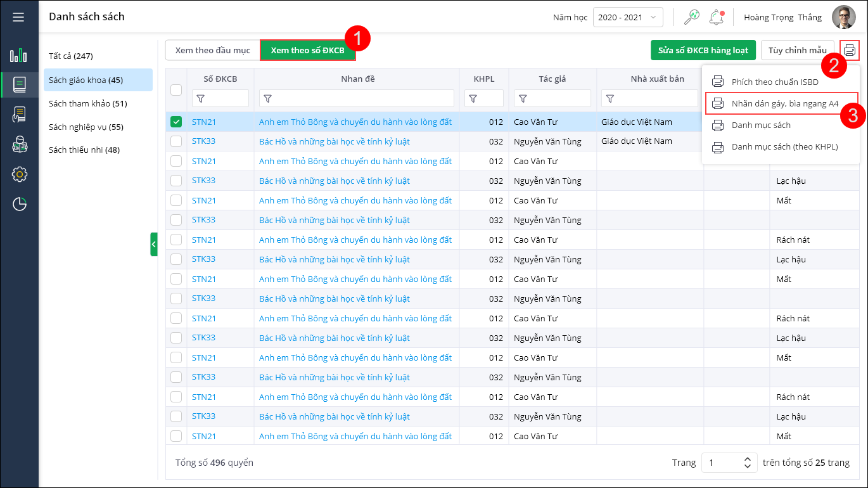Toggle the select-all checkbox in table header
The width and height of the screenshot is (868, 488).
[176, 90]
